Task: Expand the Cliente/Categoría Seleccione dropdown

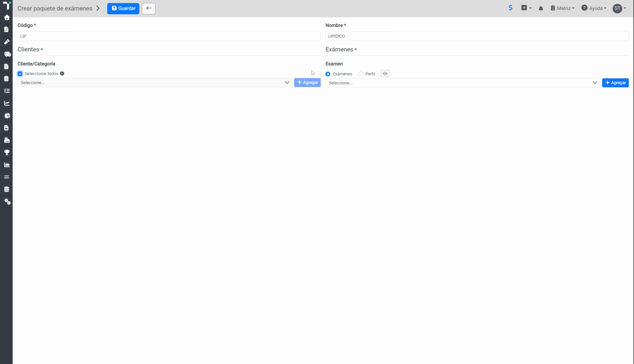Action: coord(155,83)
